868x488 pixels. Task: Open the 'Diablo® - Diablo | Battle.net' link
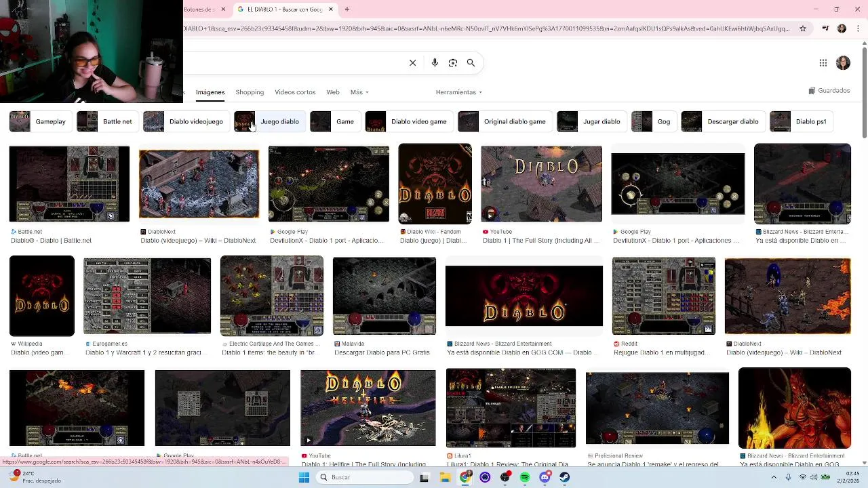(x=51, y=241)
